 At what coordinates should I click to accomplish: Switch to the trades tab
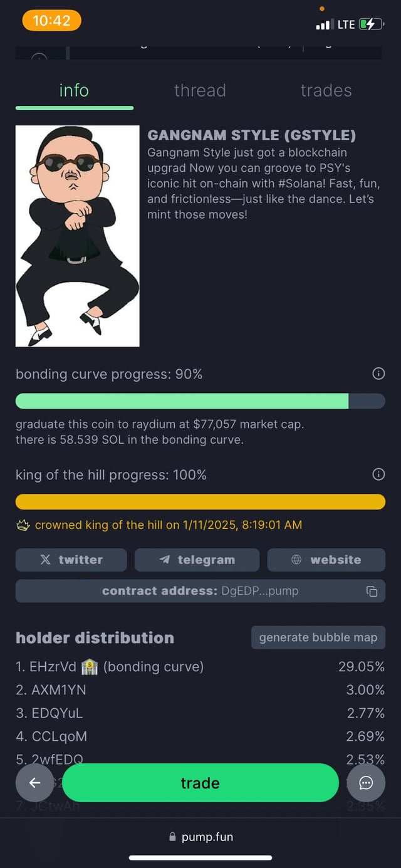coord(326,91)
